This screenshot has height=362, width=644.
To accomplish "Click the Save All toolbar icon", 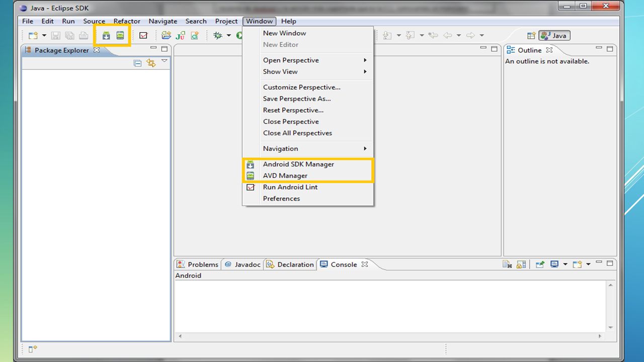I will click(x=69, y=35).
